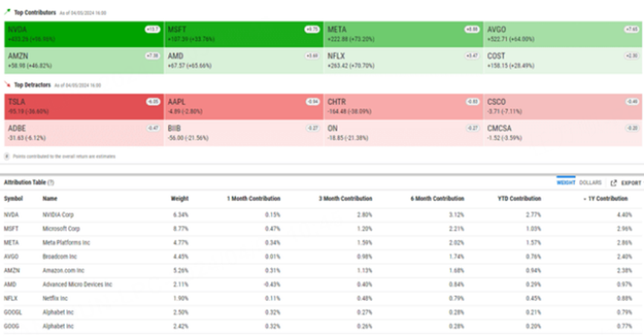Screen dimensions: 644x336
Task: Open the MSFT top contributor tile
Action: tap(244, 34)
